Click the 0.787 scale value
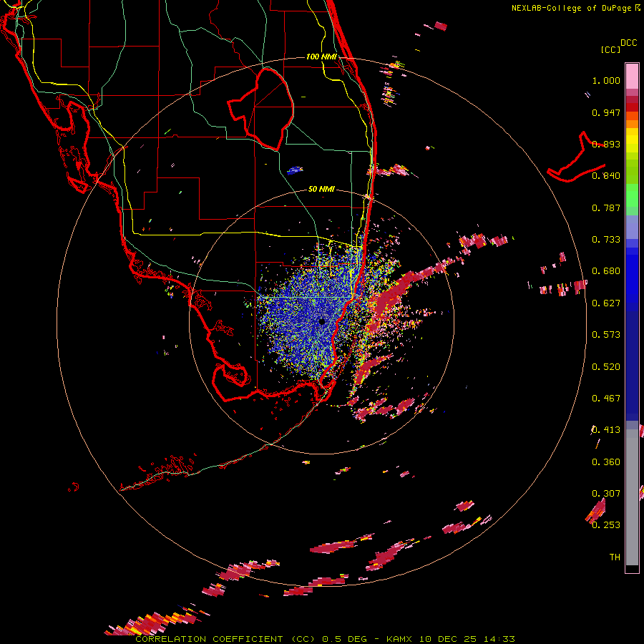This screenshot has height=644, width=644. click(606, 208)
